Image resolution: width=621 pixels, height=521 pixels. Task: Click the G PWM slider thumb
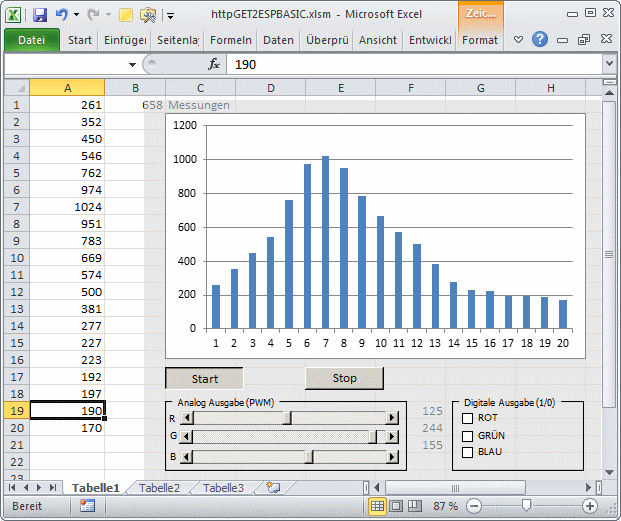(x=373, y=436)
